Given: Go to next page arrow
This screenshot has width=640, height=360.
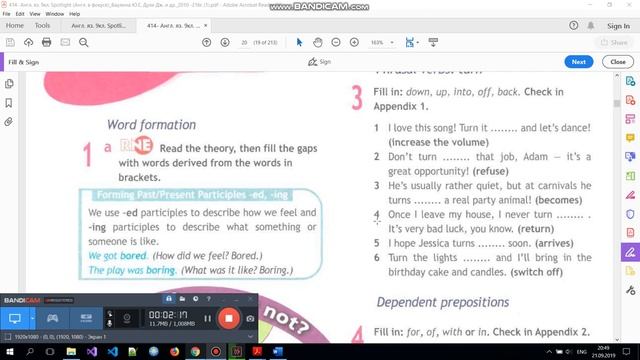Looking at the screenshot, I should pos(225,42).
